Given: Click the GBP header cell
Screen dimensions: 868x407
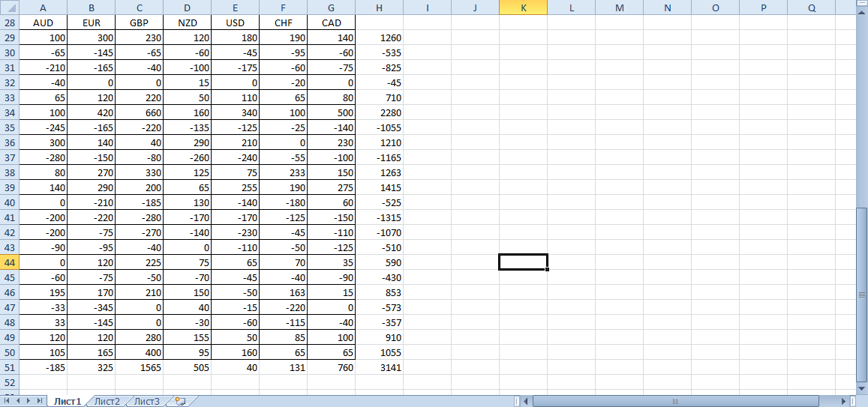Looking at the screenshot, I should 140,22.
